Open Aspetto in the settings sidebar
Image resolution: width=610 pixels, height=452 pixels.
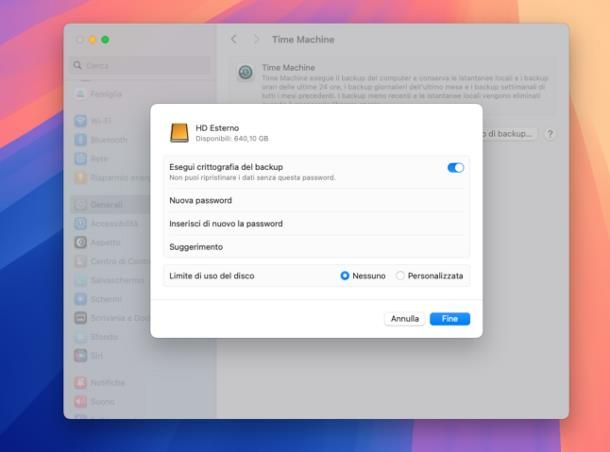111,243
